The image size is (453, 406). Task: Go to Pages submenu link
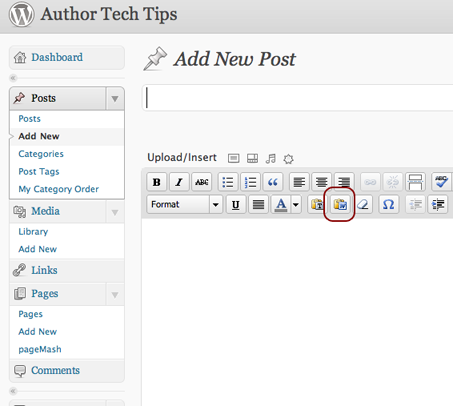[x=30, y=314]
